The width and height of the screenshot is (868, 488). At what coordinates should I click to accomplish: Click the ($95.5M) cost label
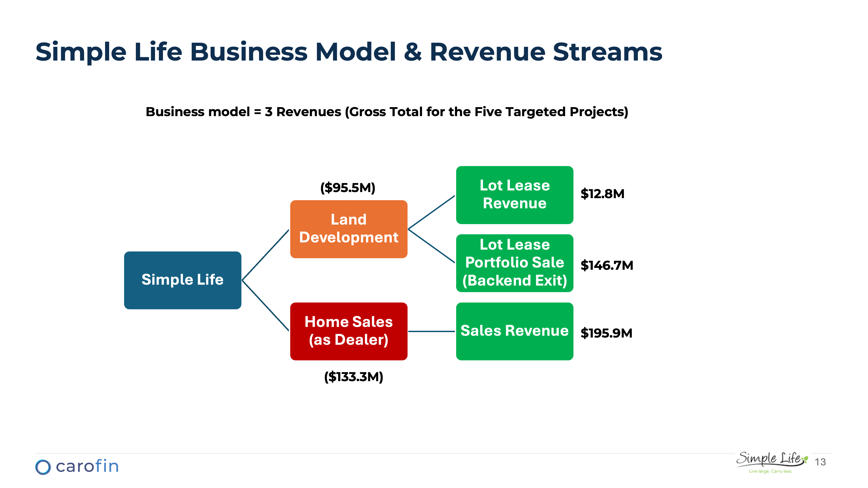pyautogui.click(x=347, y=188)
